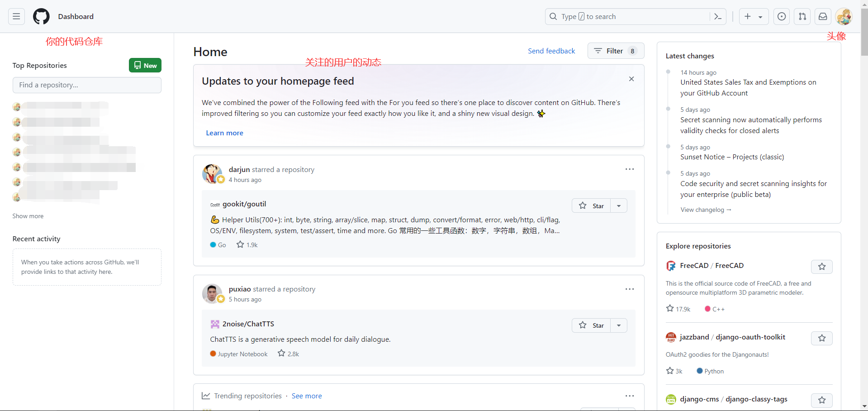Viewport: 868px width, 411px height.
Task: Open the more options menu on darjun's activity
Action: (629, 169)
